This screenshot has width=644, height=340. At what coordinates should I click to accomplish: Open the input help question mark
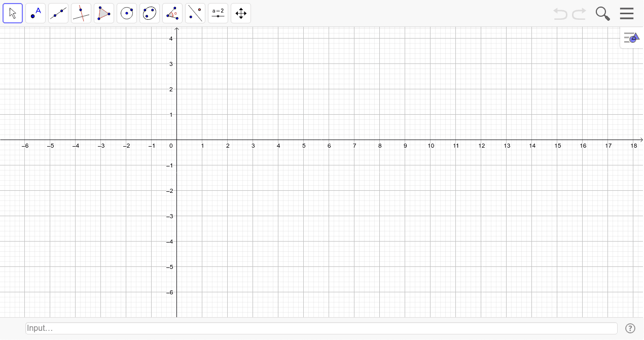pyautogui.click(x=630, y=328)
